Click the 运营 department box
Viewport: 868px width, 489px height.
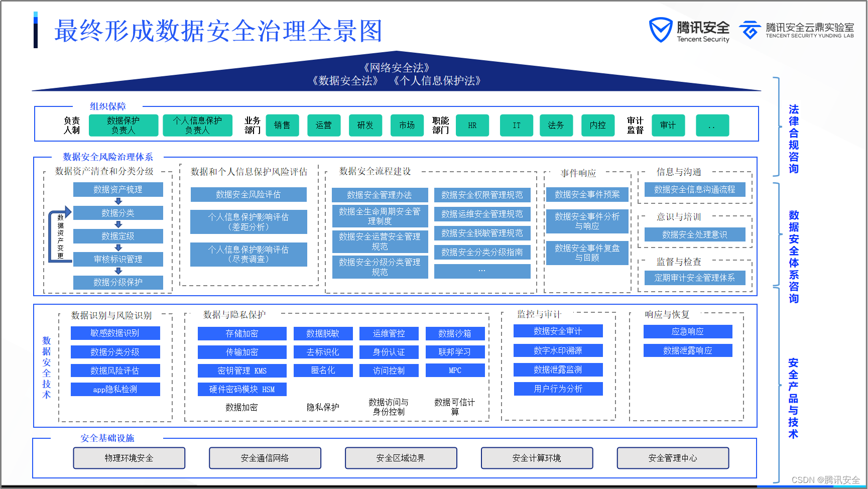click(324, 126)
